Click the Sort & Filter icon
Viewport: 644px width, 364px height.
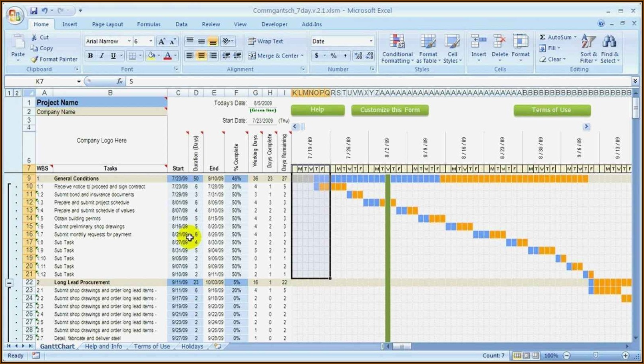click(588, 49)
